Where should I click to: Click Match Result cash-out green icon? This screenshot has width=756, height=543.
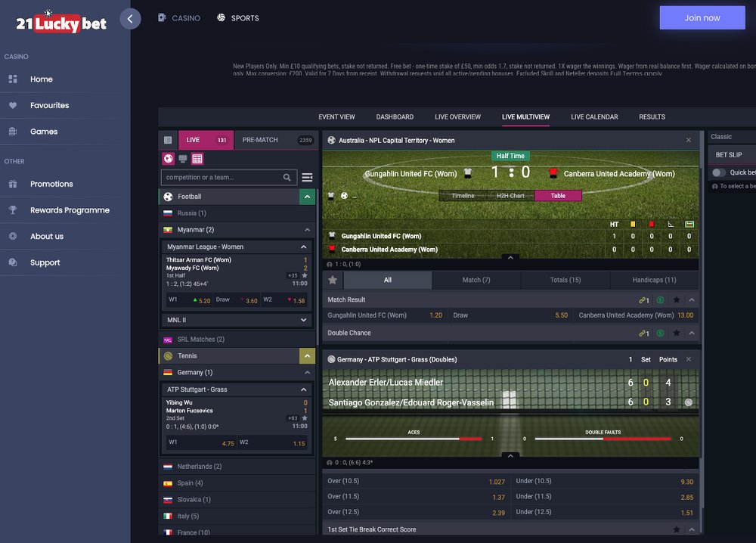point(661,300)
